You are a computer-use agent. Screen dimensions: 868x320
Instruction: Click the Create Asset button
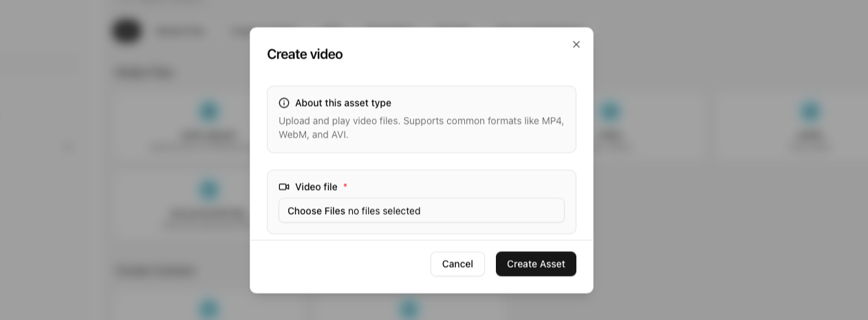pyautogui.click(x=536, y=264)
